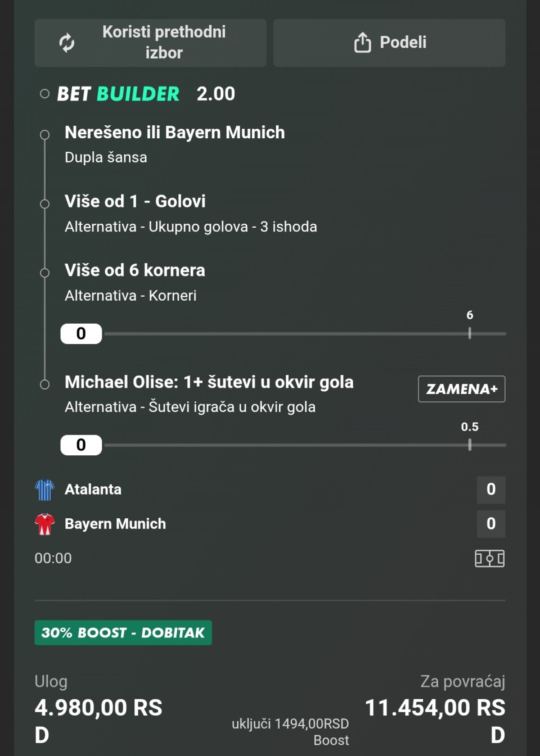The image size is (540, 756).
Task: Click the Bayern Munich red jersey icon
Action: click(44, 524)
